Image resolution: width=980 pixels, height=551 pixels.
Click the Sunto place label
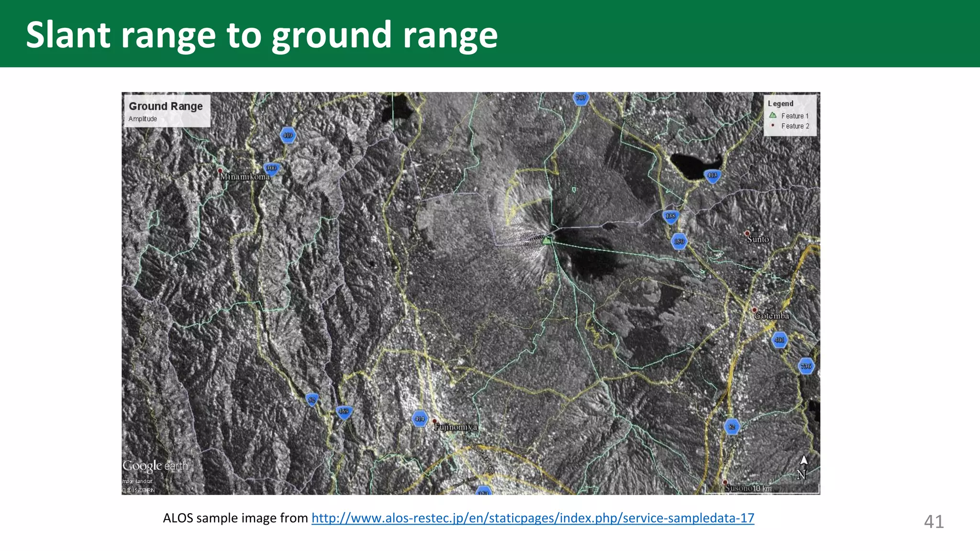coord(758,240)
